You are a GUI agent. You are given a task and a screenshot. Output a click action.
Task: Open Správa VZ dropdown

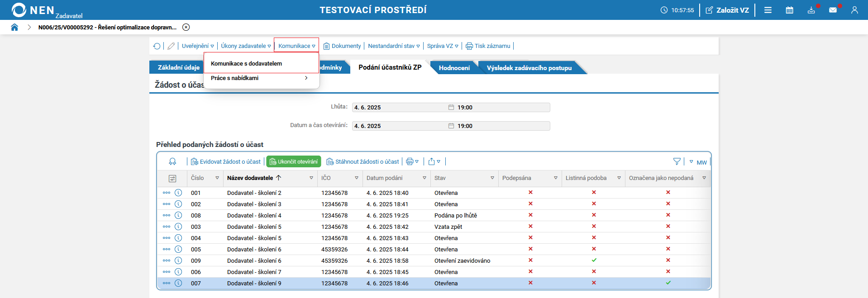click(x=443, y=46)
